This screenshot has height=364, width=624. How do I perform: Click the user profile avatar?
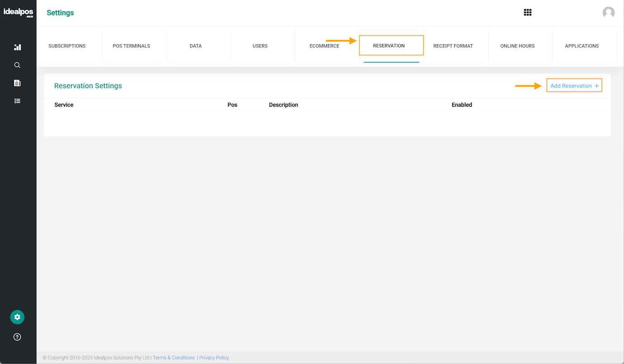click(x=608, y=13)
